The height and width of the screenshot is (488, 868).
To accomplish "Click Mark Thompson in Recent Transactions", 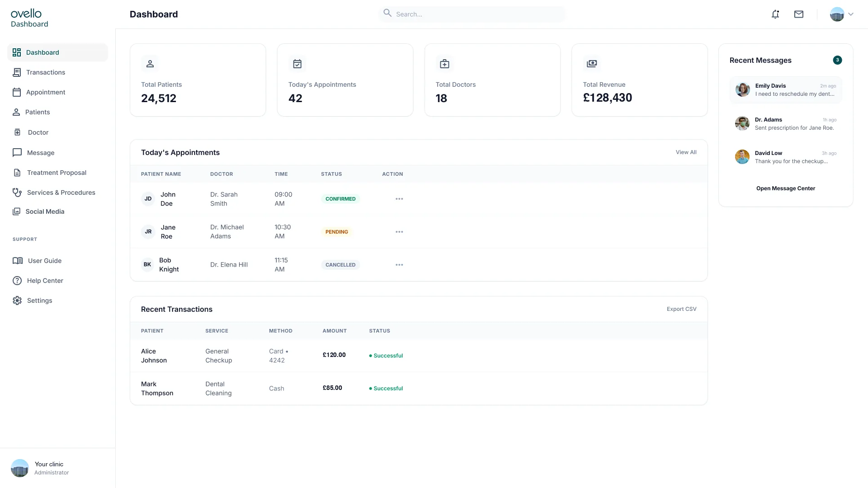I will point(157,389).
